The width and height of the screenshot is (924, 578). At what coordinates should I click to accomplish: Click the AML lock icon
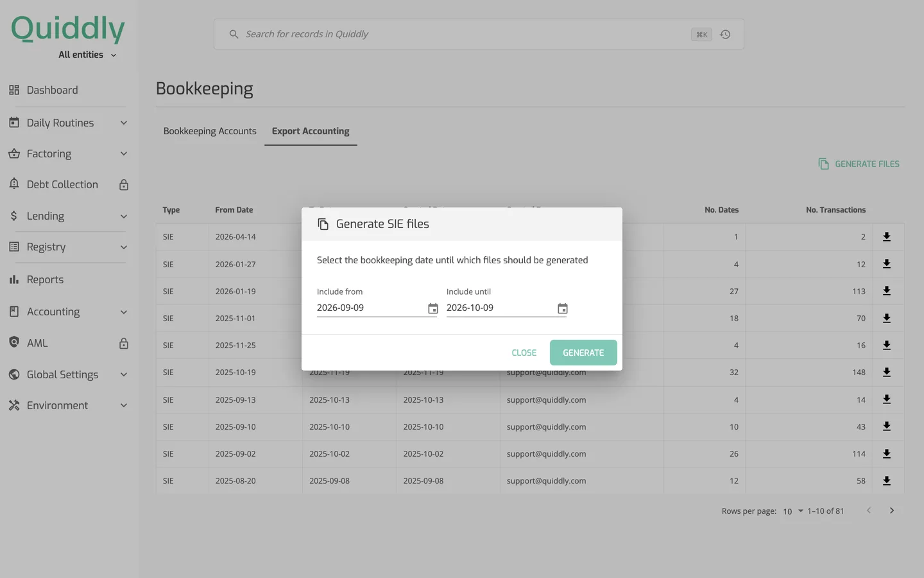tap(124, 344)
